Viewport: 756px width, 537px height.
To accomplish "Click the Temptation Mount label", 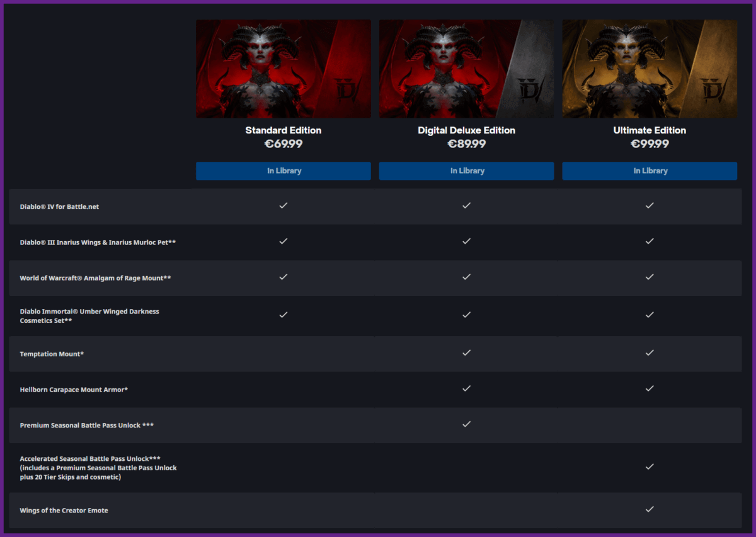I will click(52, 354).
